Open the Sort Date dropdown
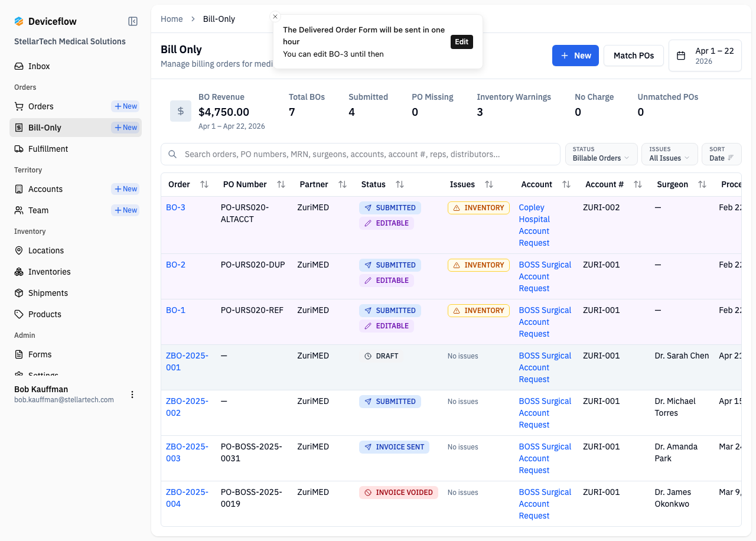Image resolution: width=756 pixels, height=541 pixels. click(722, 154)
